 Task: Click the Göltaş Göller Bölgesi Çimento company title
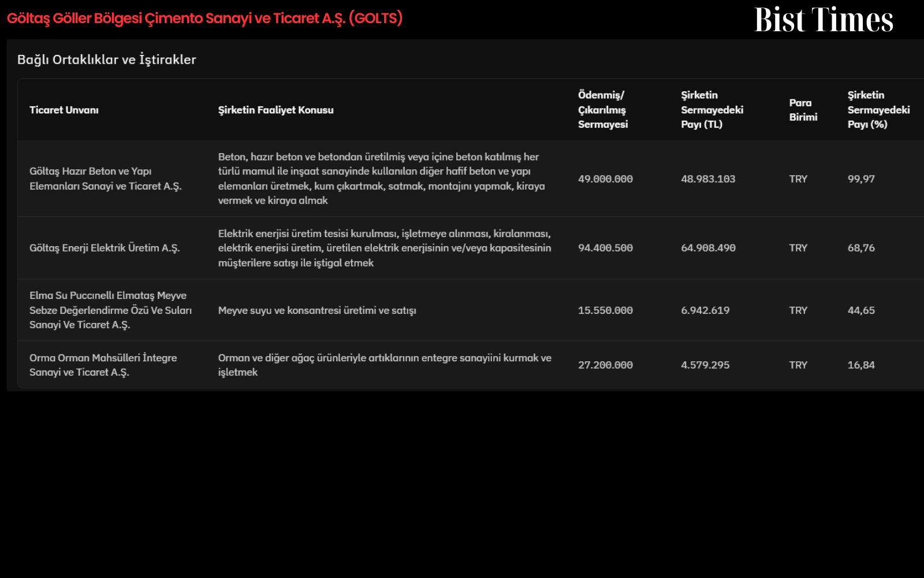(204, 18)
